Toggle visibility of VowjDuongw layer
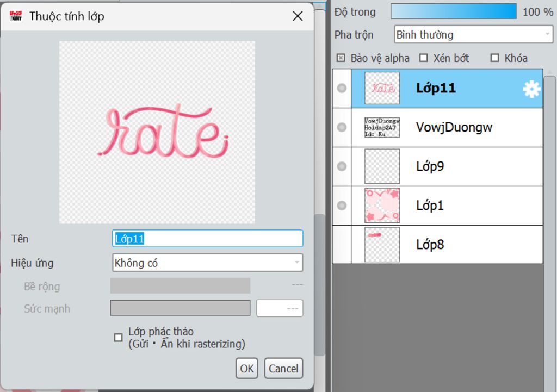The image size is (557, 392). tap(342, 127)
